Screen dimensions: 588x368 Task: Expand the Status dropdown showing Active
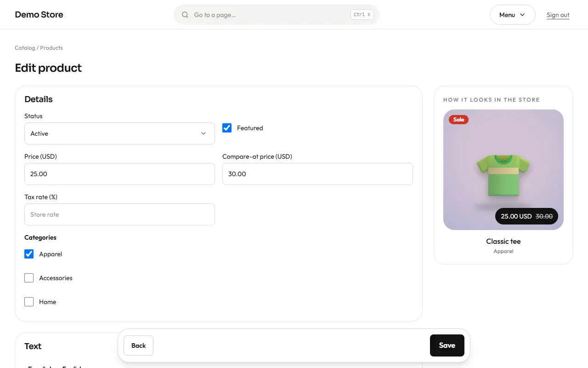pos(119,133)
